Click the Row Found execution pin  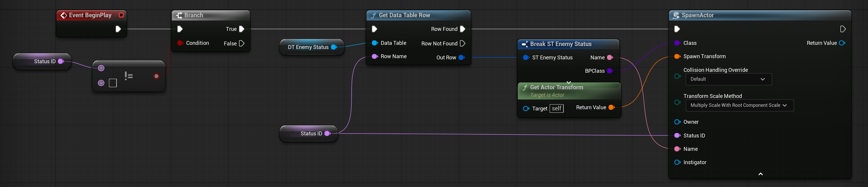[x=463, y=29]
